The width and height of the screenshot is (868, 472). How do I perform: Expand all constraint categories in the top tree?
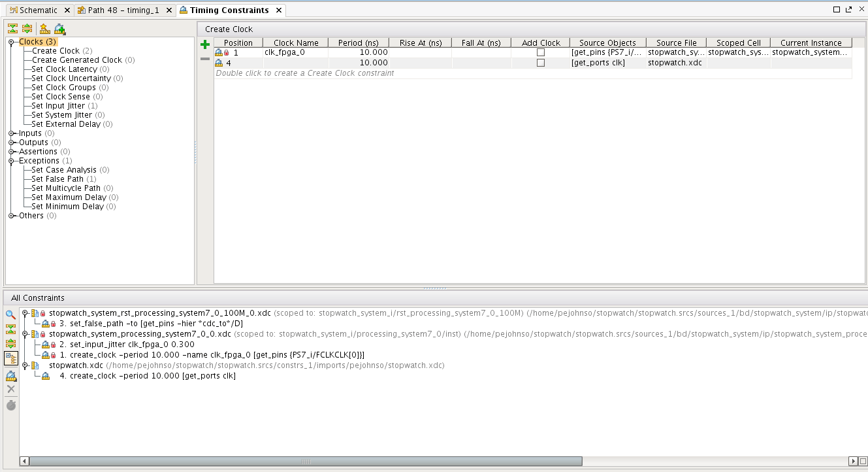tap(27, 29)
